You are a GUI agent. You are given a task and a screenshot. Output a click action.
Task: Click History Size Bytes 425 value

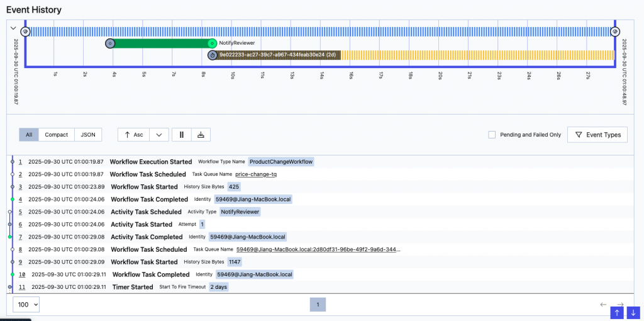click(x=234, y=186)
